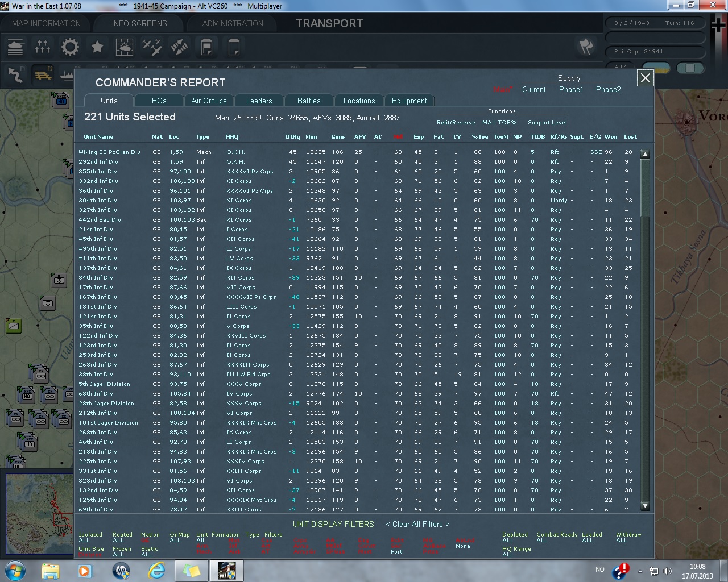Select the ship transport mode icon

(66, 74)
